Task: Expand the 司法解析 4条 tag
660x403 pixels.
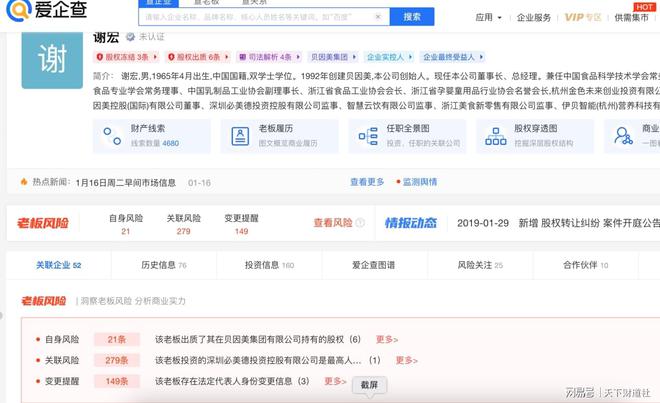Action: 270,57
